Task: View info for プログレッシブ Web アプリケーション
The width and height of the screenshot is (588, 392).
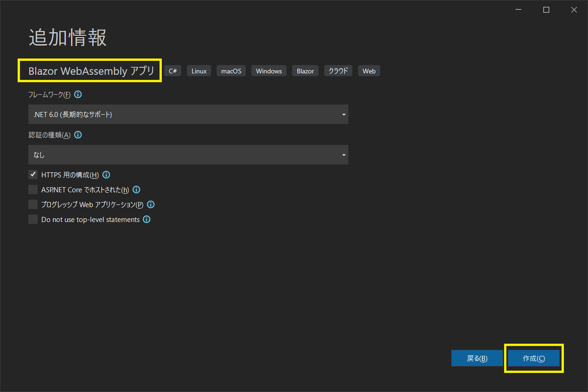Action: [151, 205]
